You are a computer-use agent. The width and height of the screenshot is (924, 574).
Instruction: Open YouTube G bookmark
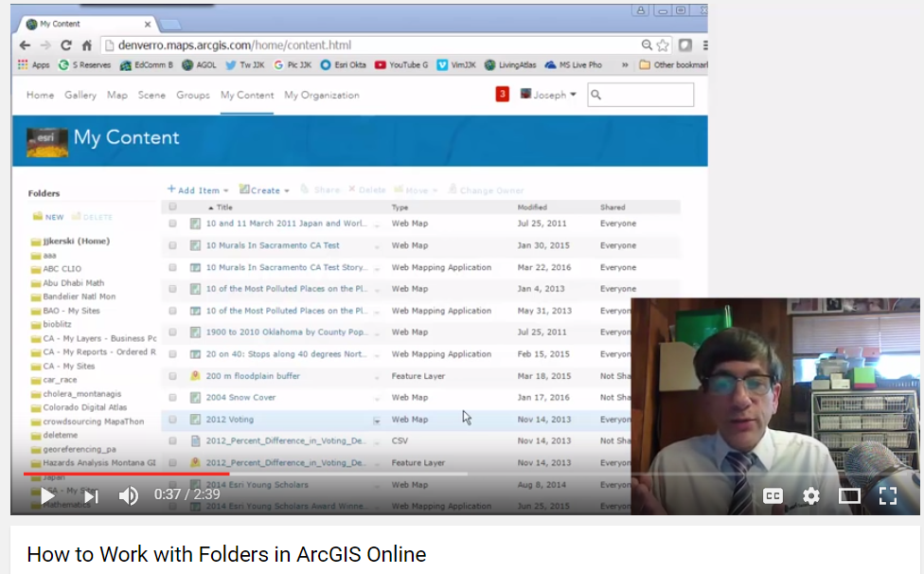(401, 64)
